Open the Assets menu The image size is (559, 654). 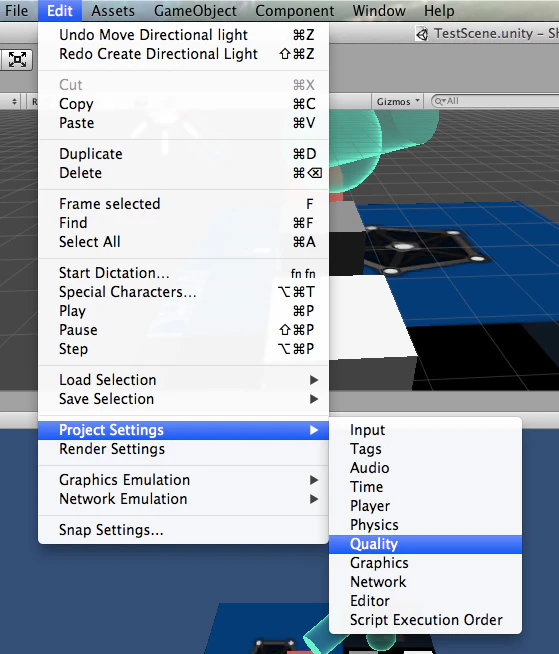click(113, 10)
